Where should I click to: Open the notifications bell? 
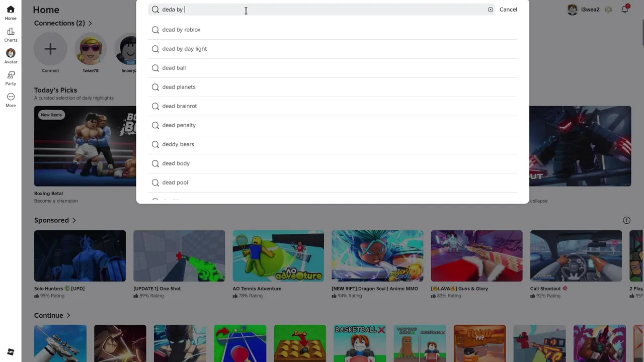(625, 10)
